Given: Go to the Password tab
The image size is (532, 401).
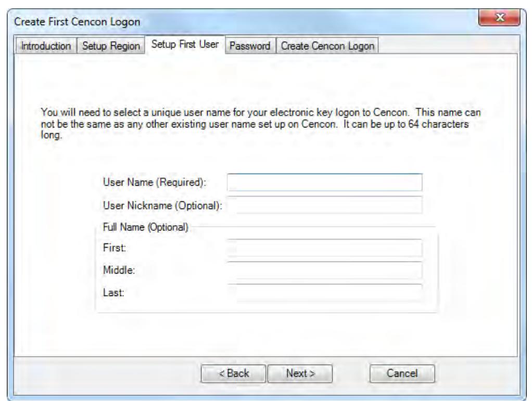Looking at the screenshot, I should (x=250, y=46).
